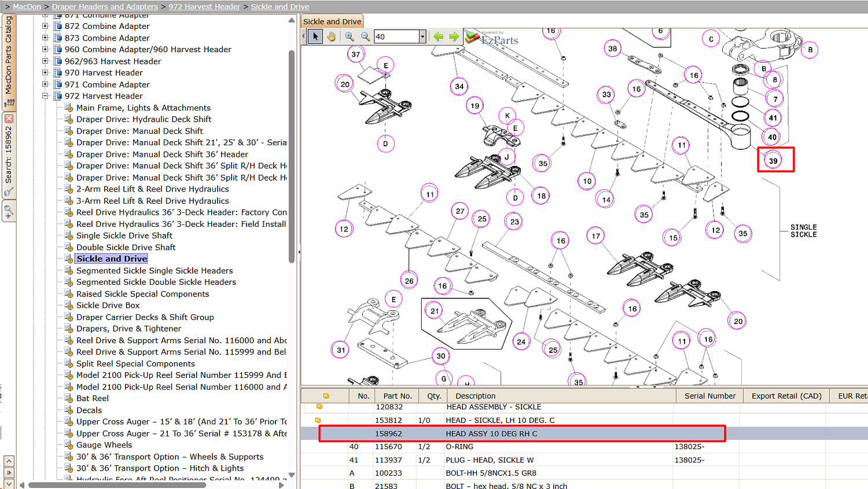Image resolution: width=868 pixels, height=489 pixels.
Task: Open Segmented Sickle Double Sickle Headers page
Action: click(156, 282)
